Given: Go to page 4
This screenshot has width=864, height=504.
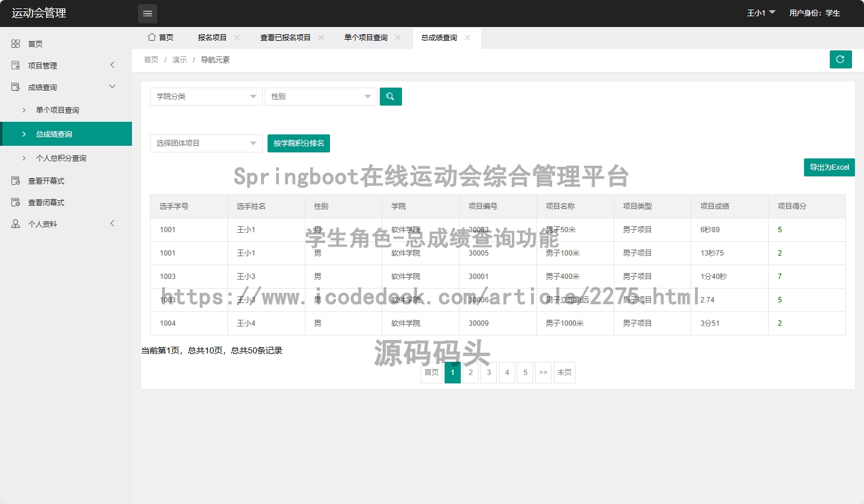Looking at the screenshot, I should (507, 373).
